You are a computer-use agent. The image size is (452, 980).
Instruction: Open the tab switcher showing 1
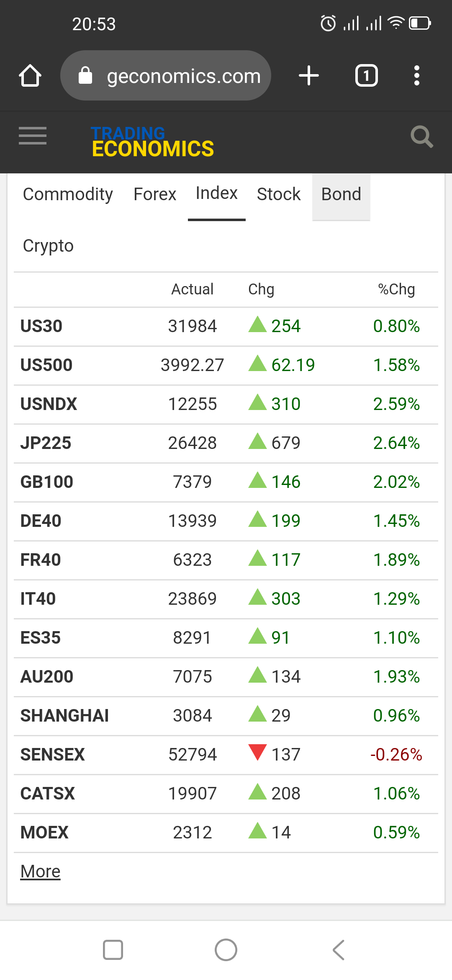366,76
